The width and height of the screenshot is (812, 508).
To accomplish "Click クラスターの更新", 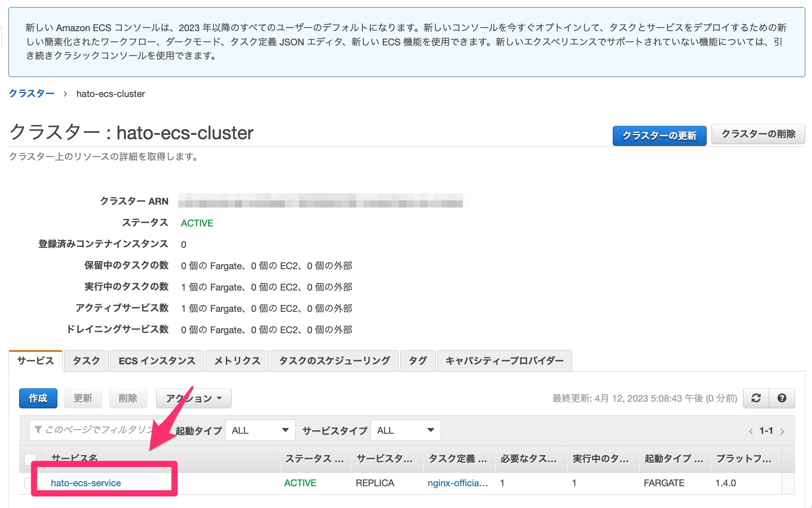I will click(x=659, y=136).
